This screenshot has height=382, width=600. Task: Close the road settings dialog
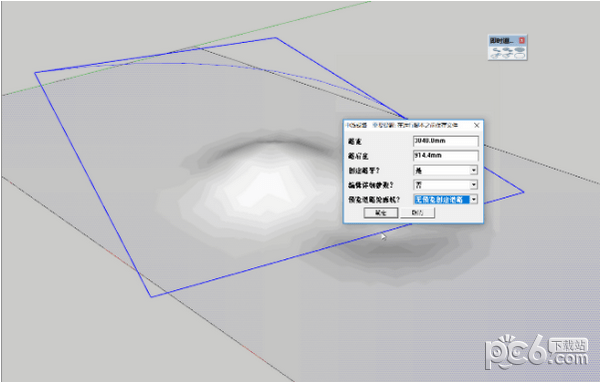click(476, 125)
